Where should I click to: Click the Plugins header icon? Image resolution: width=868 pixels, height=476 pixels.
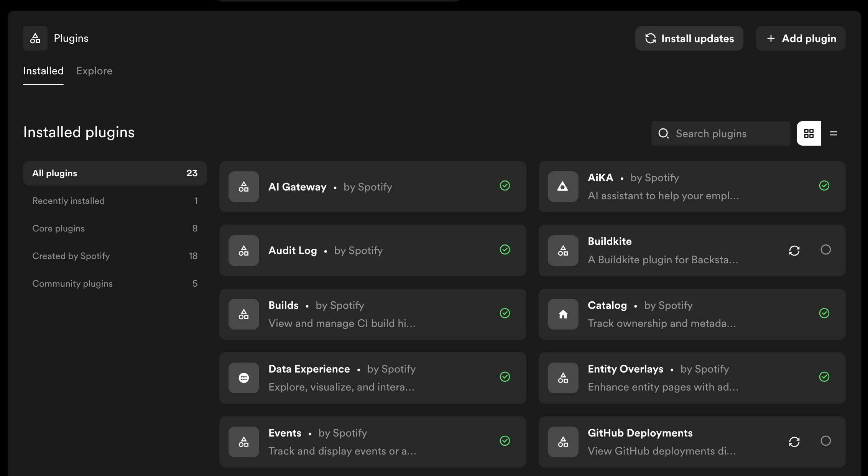35,38
